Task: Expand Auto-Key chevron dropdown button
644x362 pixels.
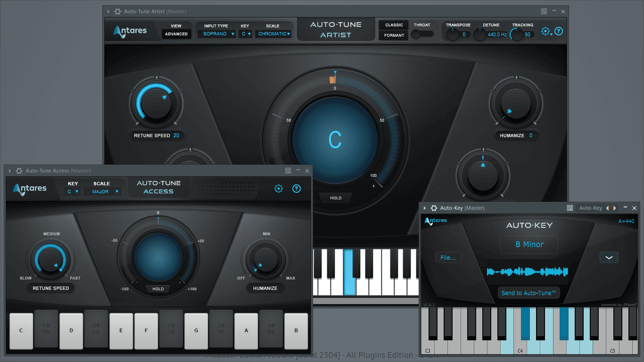Action: [x=609, y=257]
